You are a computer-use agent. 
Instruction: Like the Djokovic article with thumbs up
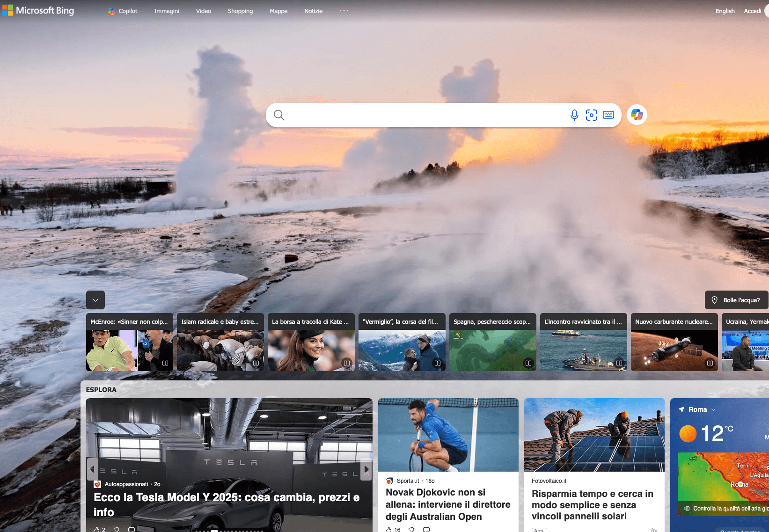(x=388, y=529)
